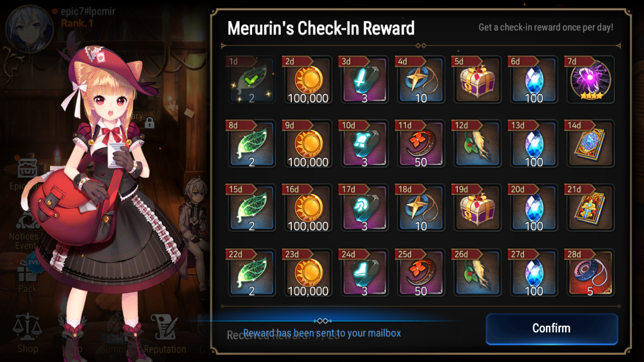The image size is (644, 362).
Task: Tap the player avatar portrait
Action: [x=29, y=29]
